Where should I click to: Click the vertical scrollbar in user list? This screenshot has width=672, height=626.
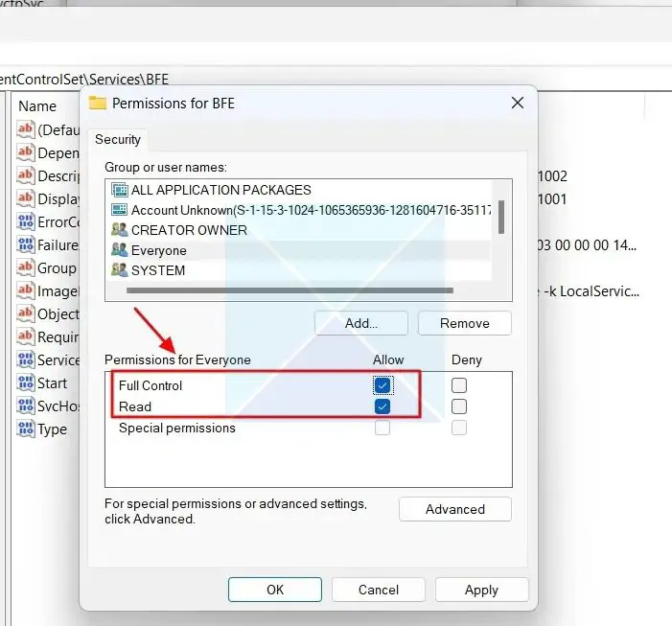pyautogui.click(x=501, y=218)
